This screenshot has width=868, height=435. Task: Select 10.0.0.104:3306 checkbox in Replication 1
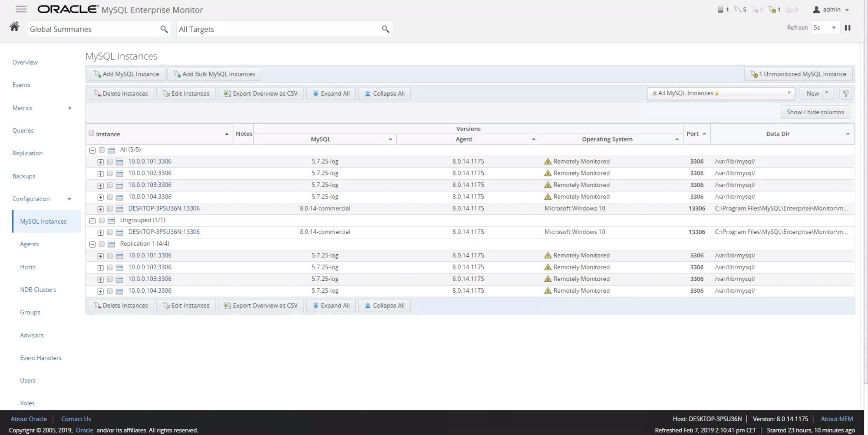coord(110,291)
